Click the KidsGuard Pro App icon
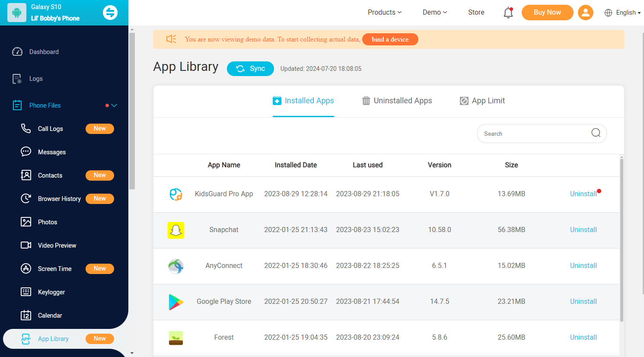The image size is (644, 357). (x=176, y=194)
